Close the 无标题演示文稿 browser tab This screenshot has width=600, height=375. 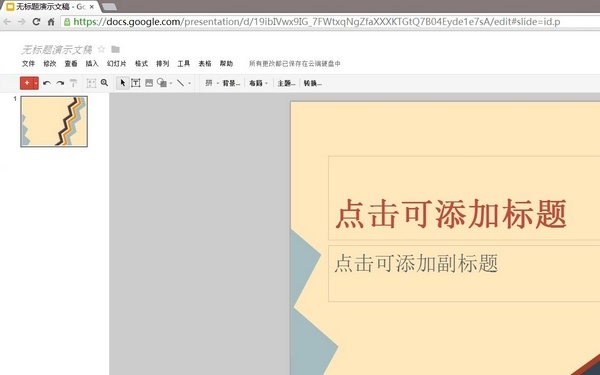tap(91, 7)
